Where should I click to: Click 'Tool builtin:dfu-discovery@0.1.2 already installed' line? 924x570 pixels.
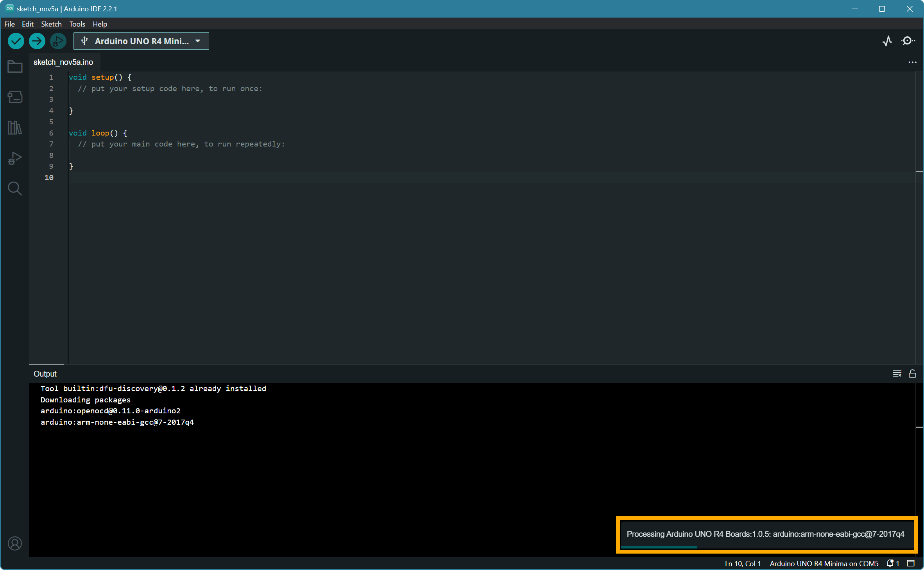pyautogui.click(x=153, y=388)
